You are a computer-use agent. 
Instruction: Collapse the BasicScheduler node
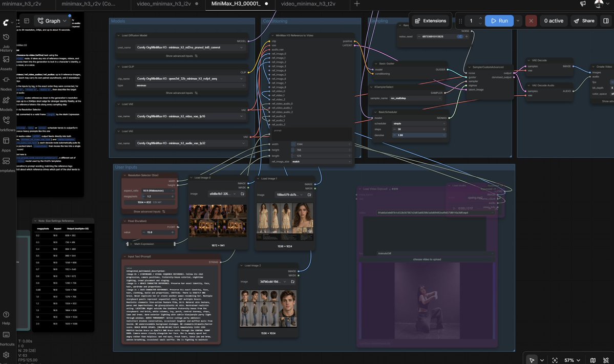(375, 112)
